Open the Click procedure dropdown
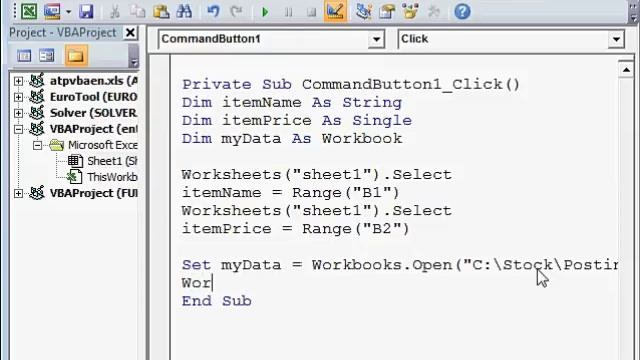Screen dimensions: 640x360 coord(616,40)
